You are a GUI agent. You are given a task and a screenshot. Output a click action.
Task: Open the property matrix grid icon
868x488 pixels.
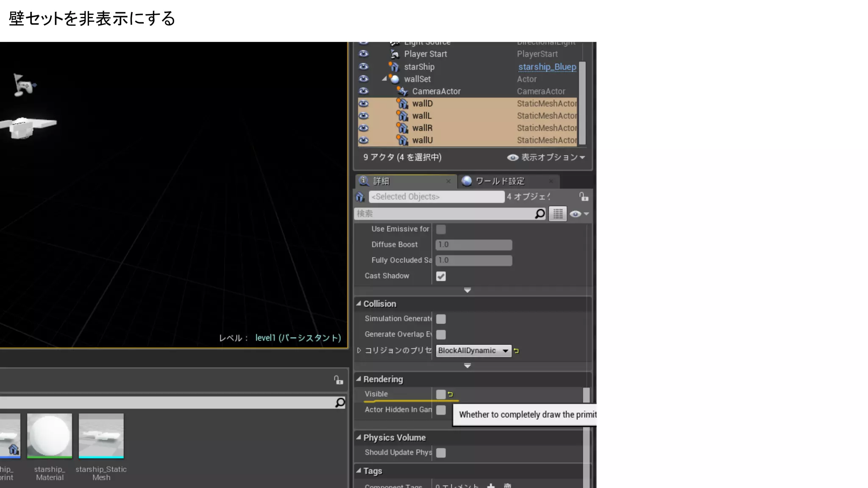(558, 214)
